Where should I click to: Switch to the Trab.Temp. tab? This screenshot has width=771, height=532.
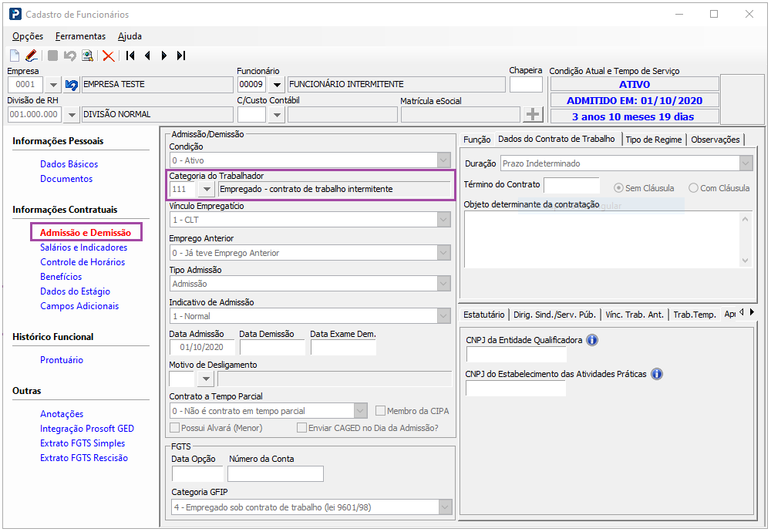695,315
